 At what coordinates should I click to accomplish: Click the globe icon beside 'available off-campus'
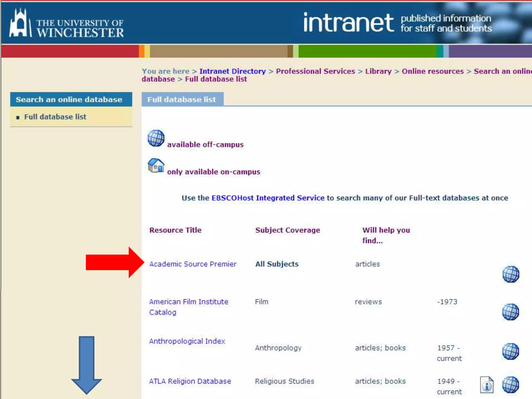click(156, 138)
